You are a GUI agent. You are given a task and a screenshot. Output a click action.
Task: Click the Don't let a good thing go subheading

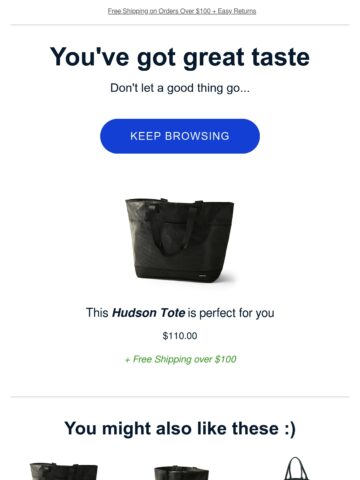[180, 88]
